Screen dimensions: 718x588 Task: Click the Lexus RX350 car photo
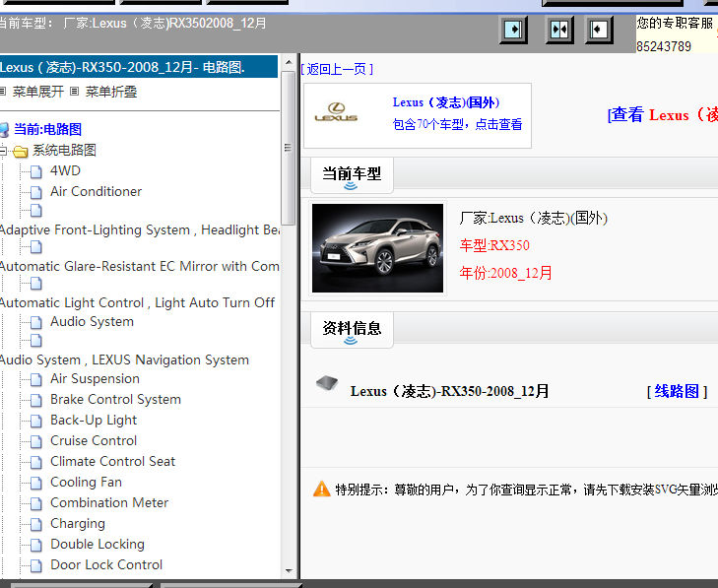click(x=378, y=248)
